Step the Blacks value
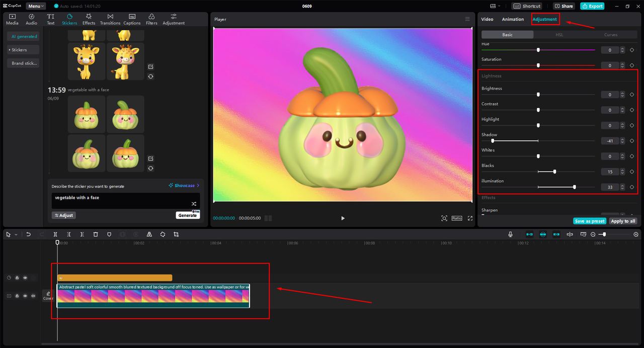Screen dimensions: 644x348 (x=622, y=171)
